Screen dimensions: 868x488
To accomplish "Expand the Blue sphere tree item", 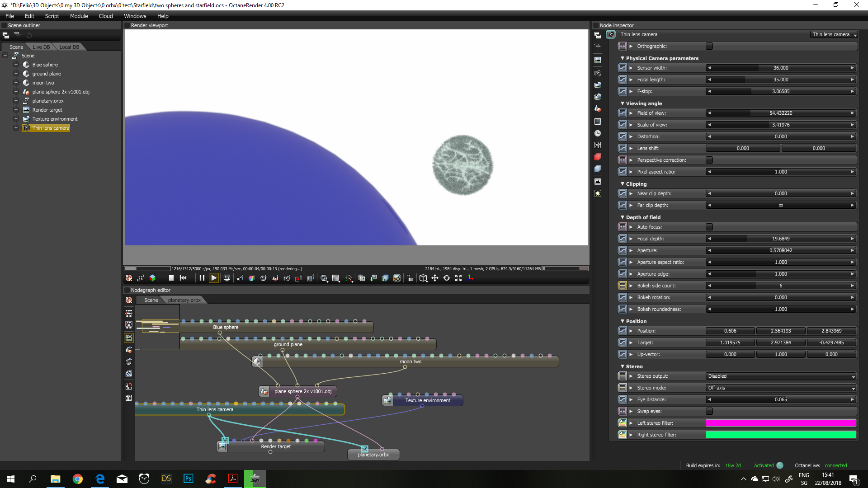I will tap(16, 65).
